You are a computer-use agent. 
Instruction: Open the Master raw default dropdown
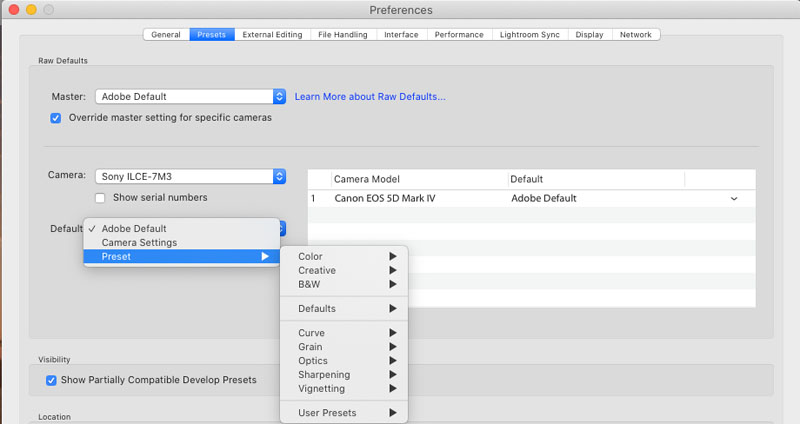pos(190,96)
